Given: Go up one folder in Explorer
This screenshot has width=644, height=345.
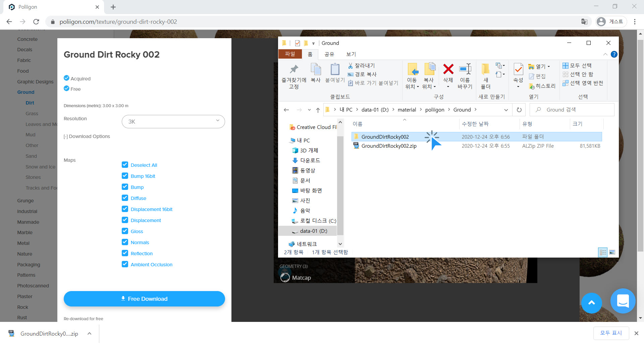Looking at the screenshot, I should (318, 110).
